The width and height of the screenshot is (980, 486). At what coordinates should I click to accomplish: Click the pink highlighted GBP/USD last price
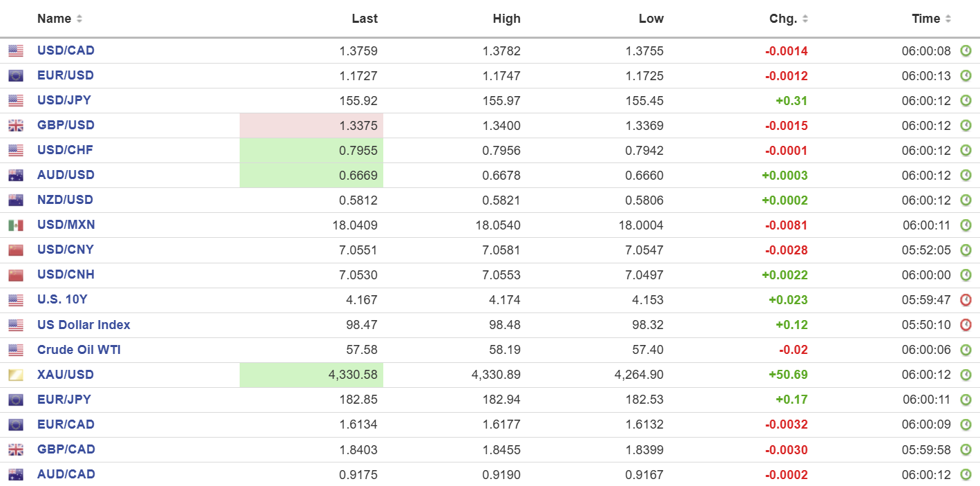358,126
